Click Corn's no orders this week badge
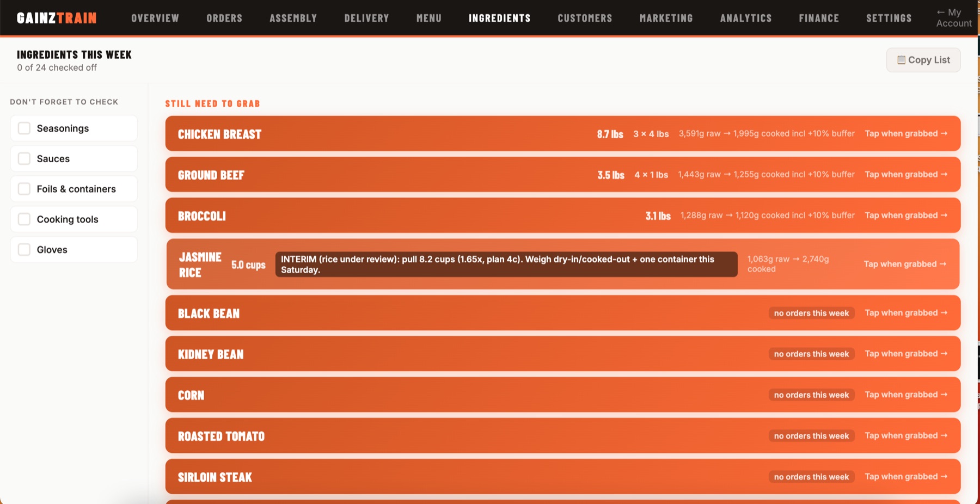Viewport: 980px width, 504px height. (x=811, y=395)
